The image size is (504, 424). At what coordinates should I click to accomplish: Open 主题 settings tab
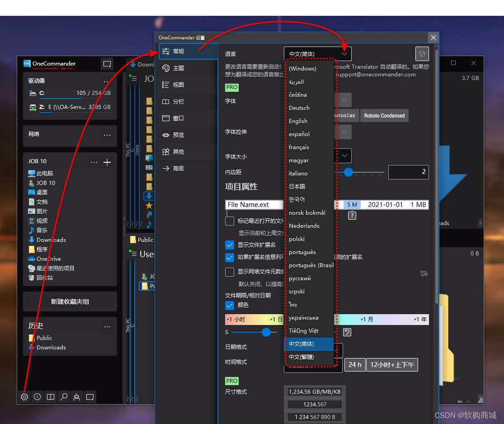188,68
